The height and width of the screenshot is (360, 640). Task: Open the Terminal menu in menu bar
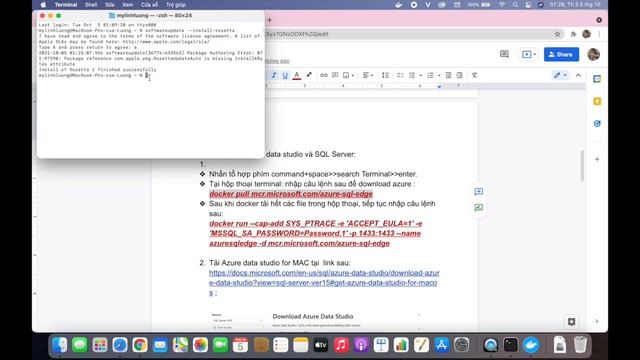tap(66, 5)
